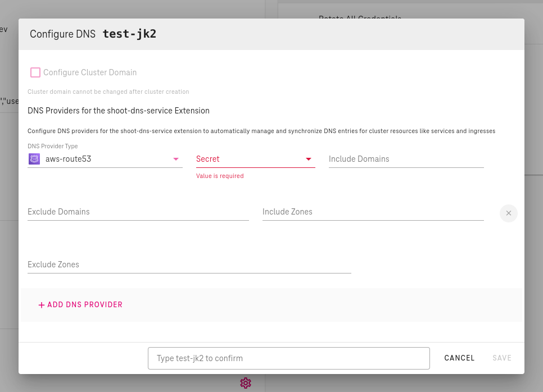The image size is (543, 392).
Task: Click the Exclude Zones input field
Action: [189, 265]
